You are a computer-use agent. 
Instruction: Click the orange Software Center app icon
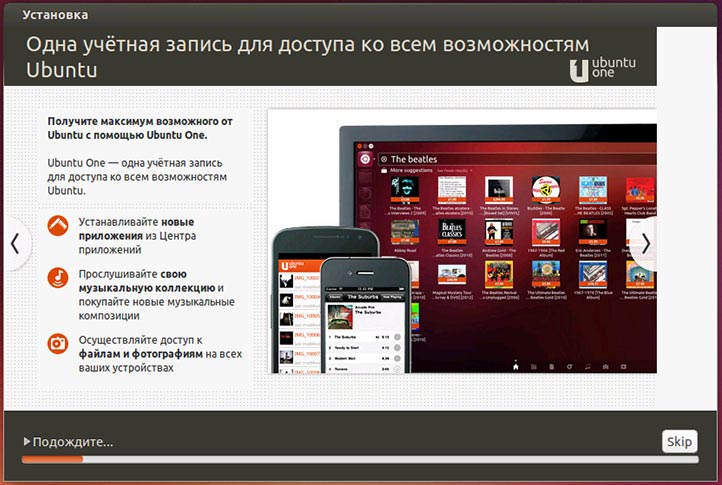coord(58,226)
